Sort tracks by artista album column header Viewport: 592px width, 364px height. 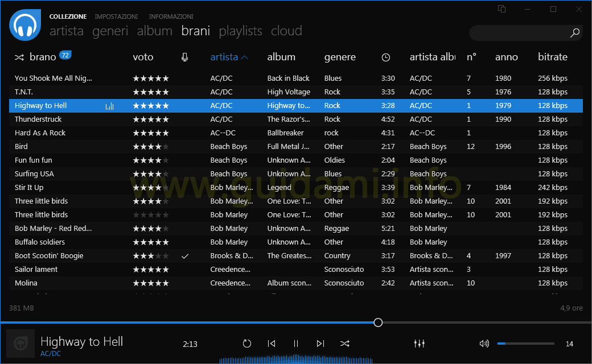coord(433,57)
